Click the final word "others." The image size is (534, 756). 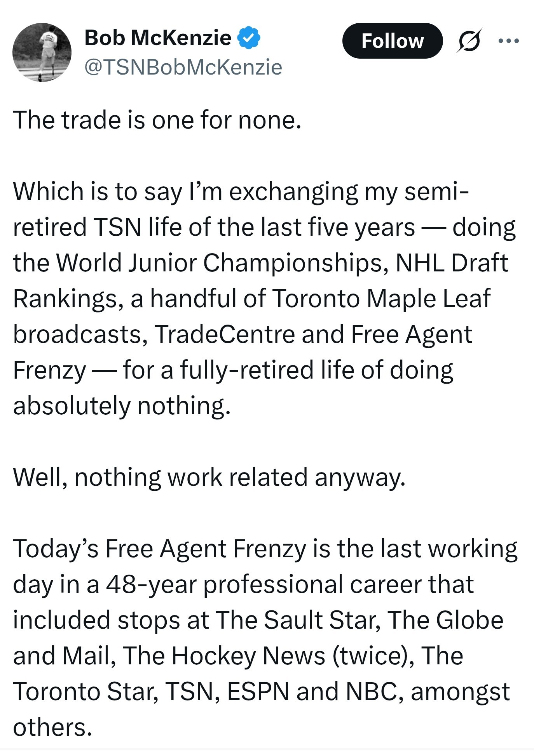click(52, 727)
